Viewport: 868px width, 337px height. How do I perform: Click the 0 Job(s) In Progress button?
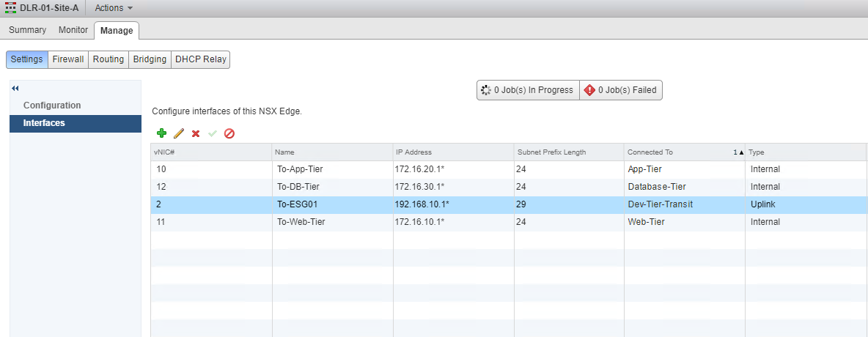tap(527, 90)
